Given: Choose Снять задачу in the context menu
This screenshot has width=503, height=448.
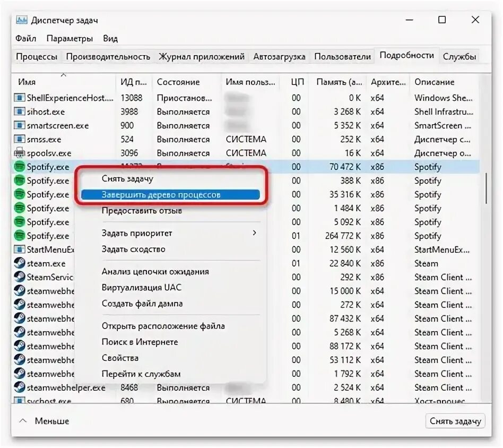Looking at the screenshot, I should tap(171, 179).
